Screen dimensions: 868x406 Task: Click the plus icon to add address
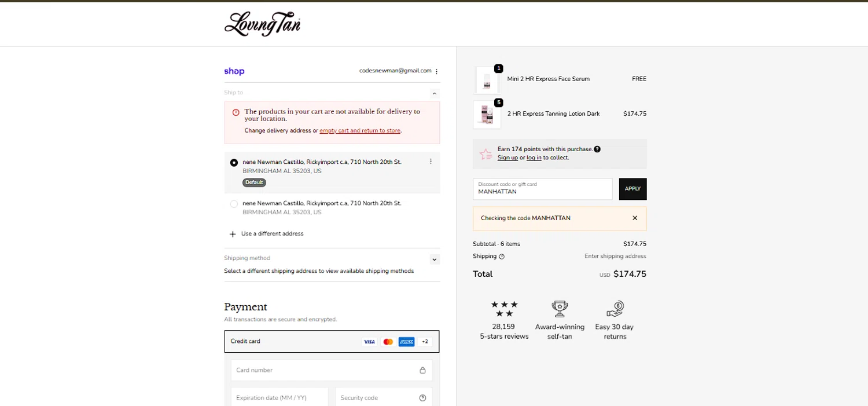point(233,234)
